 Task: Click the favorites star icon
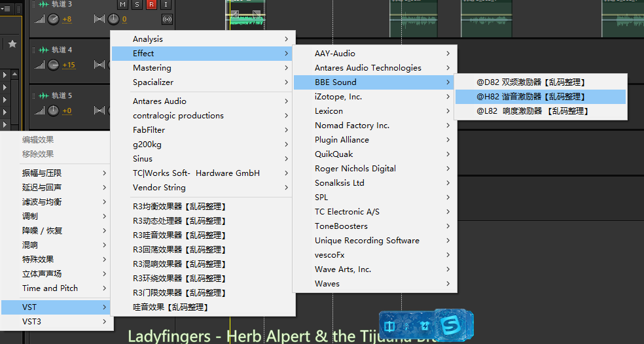(12, 44)
